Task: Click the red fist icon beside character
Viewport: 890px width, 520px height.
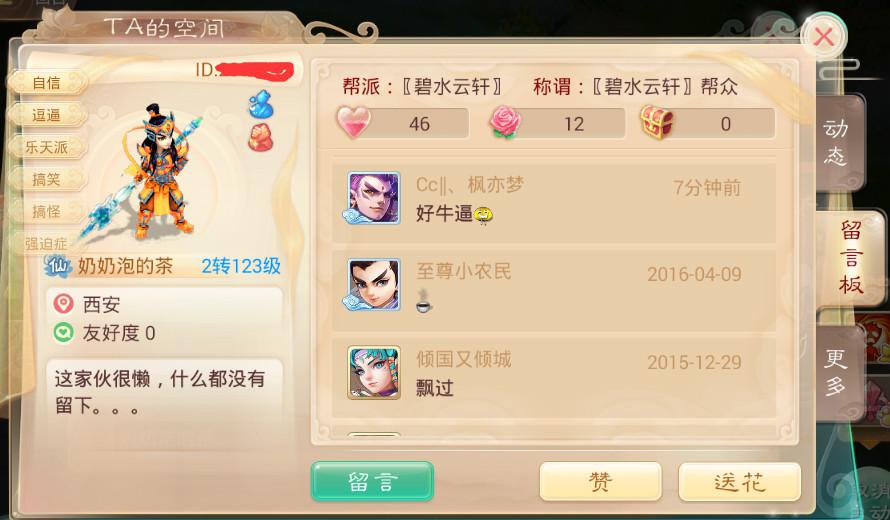Action: point(261,138)
